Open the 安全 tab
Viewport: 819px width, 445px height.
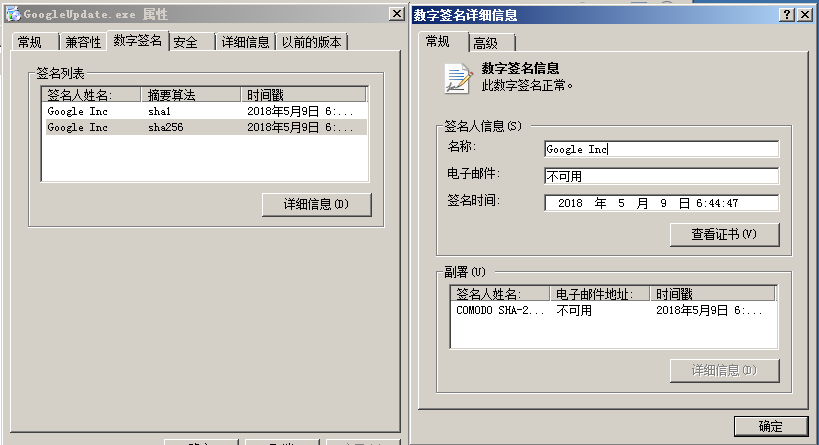(x=192, y=42)
